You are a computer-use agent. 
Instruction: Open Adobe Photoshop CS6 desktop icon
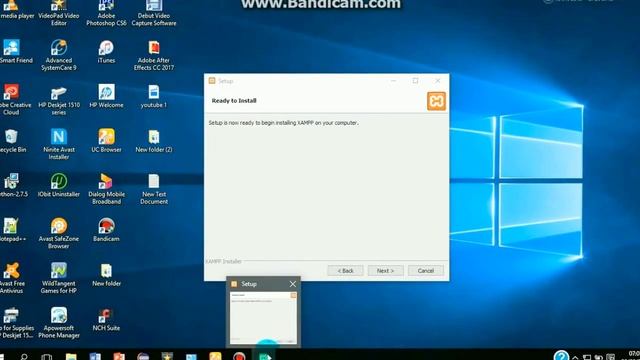106,13
